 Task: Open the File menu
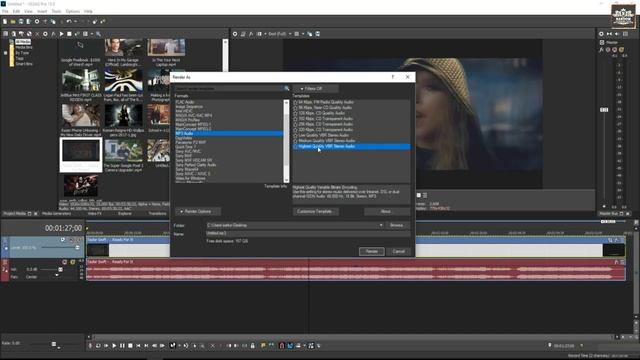(5, 11)
